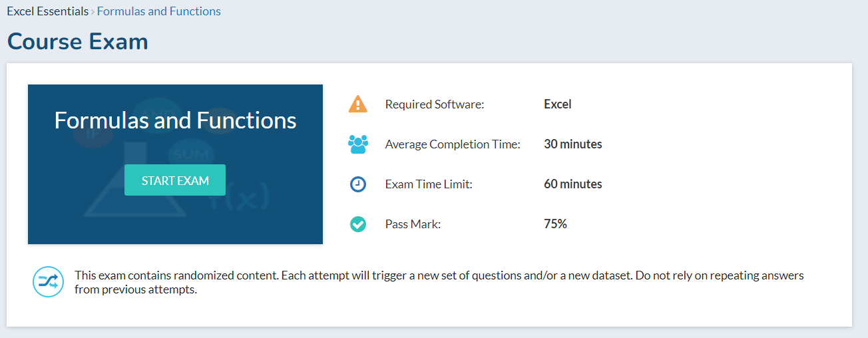Open the Formulas and Functions breadcrumb link
The image size is (868, 338).
tap(159, 11)
